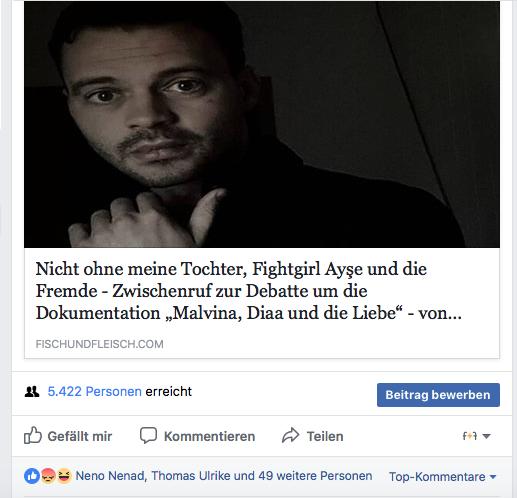
Task: Click the share arrow Teilen icon
Action: 291,435
